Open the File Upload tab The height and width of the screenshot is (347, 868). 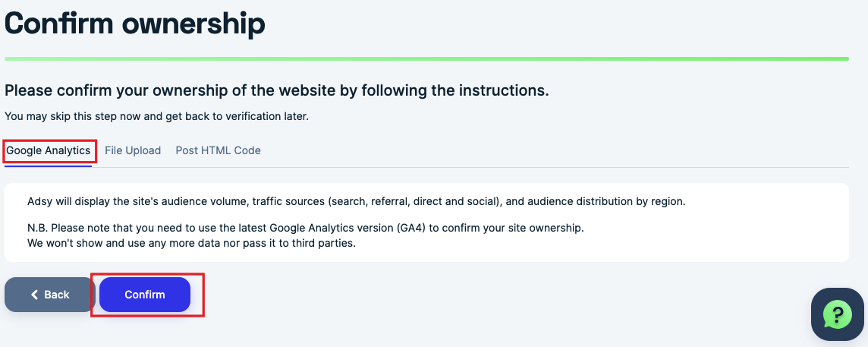coord(133,150)
